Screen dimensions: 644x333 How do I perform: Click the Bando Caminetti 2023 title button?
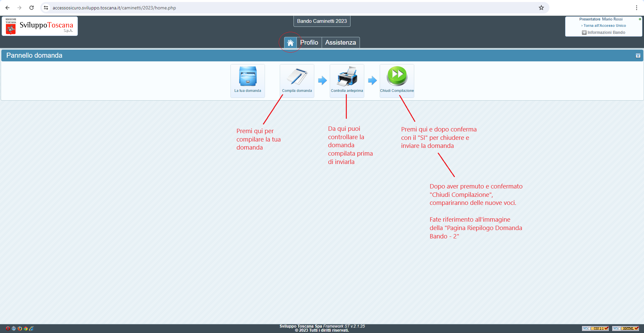click(x=322, y=21)
